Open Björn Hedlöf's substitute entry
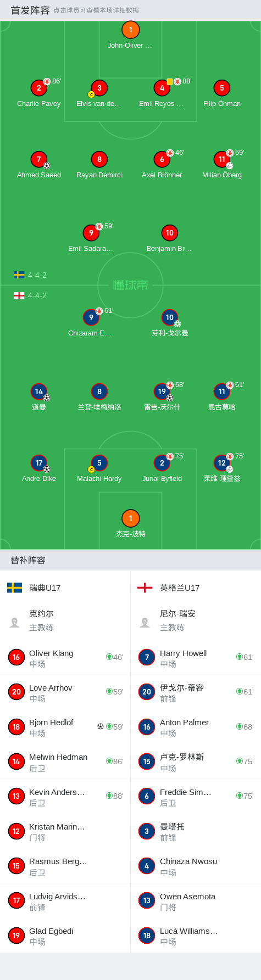Screen dimensions: 261x980 65,727
